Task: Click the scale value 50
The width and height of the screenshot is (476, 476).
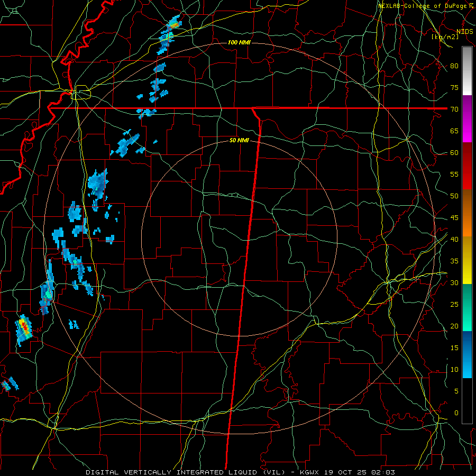Action: (x=454, y=196)
